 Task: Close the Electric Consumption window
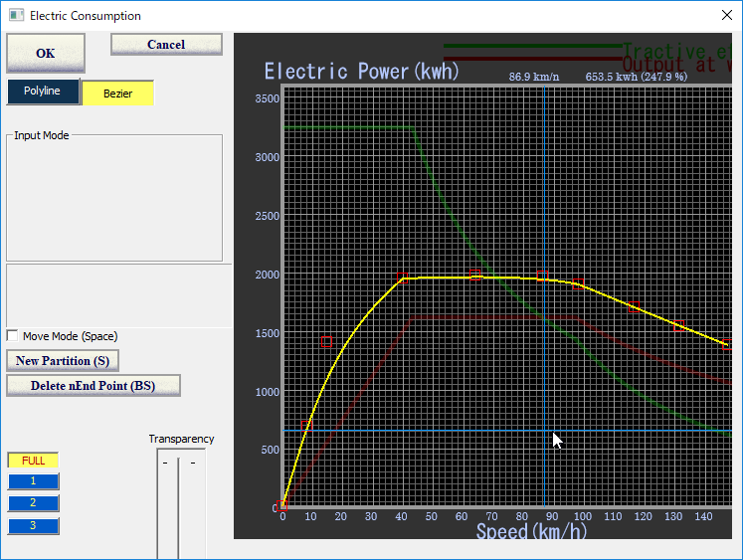tap(726, 15)
